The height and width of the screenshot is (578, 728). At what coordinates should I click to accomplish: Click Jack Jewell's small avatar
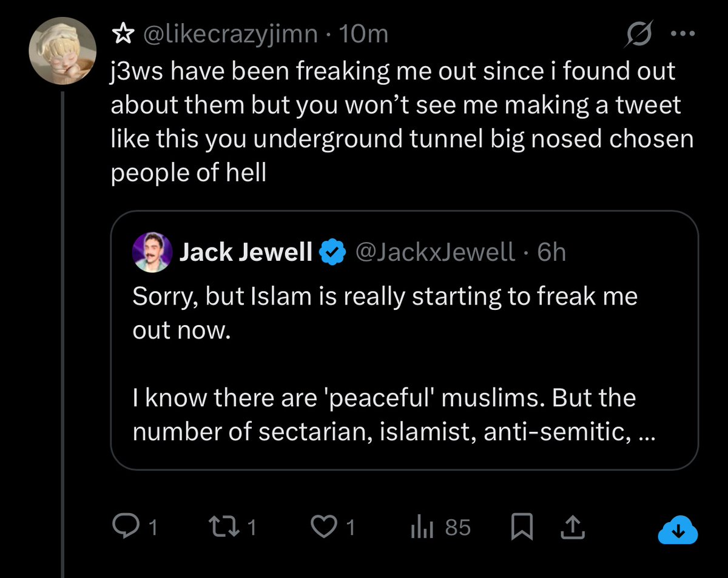(149, 251)
